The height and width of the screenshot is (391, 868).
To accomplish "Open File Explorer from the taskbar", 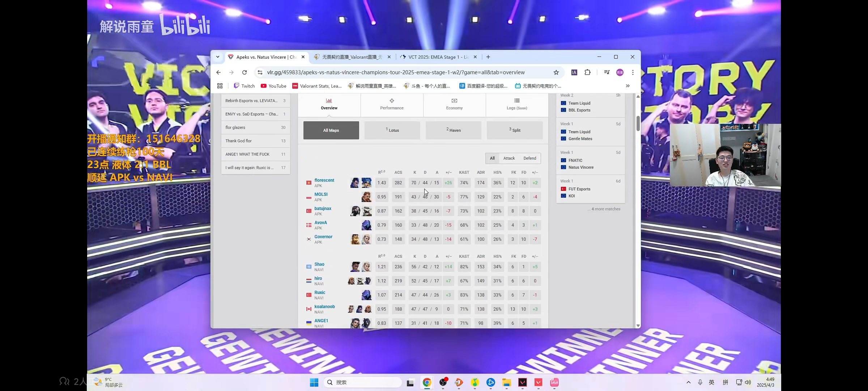I will (x=506, y=382).
